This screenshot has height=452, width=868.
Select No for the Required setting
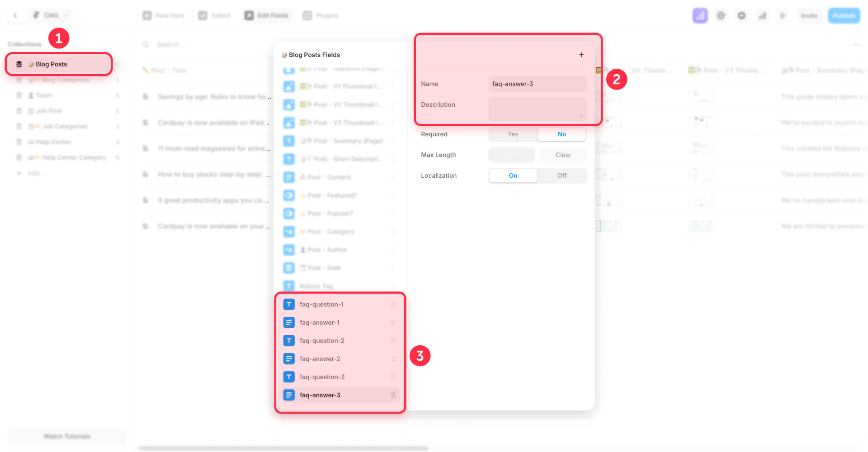coord(561,134)
